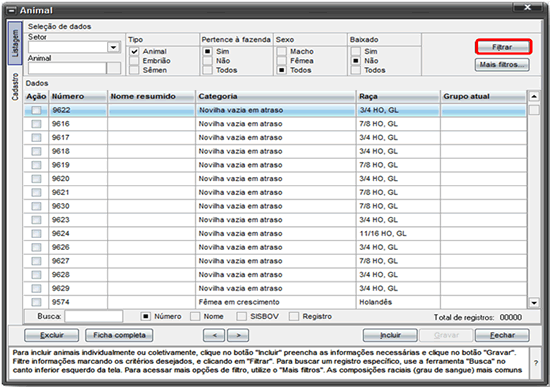Screen dimensions: 550x387
Task: Click small lookup button beside Animal field
Action: coord(114,68)
